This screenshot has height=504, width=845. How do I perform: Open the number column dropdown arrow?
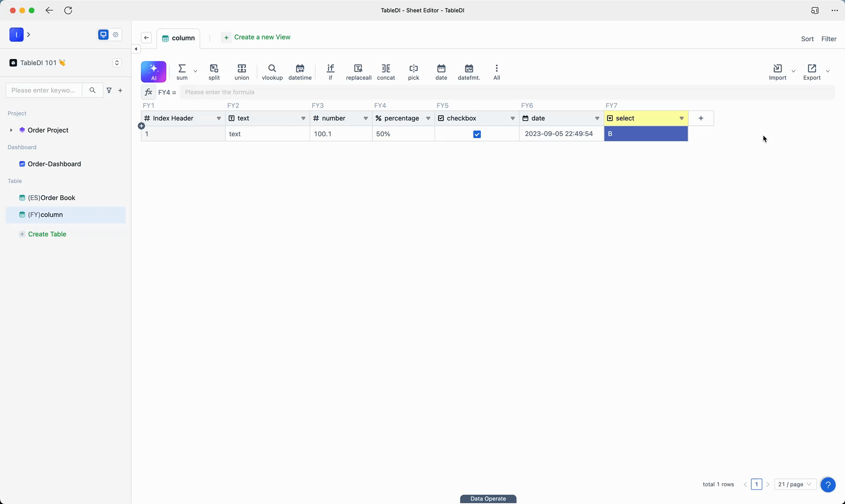(366, 118)
